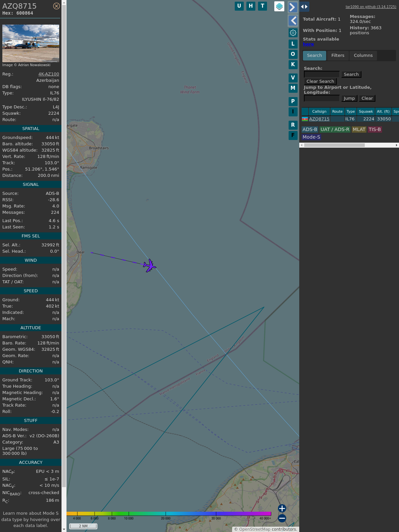
Task: Toggle the F map button
Action: [x=293, y=135]
